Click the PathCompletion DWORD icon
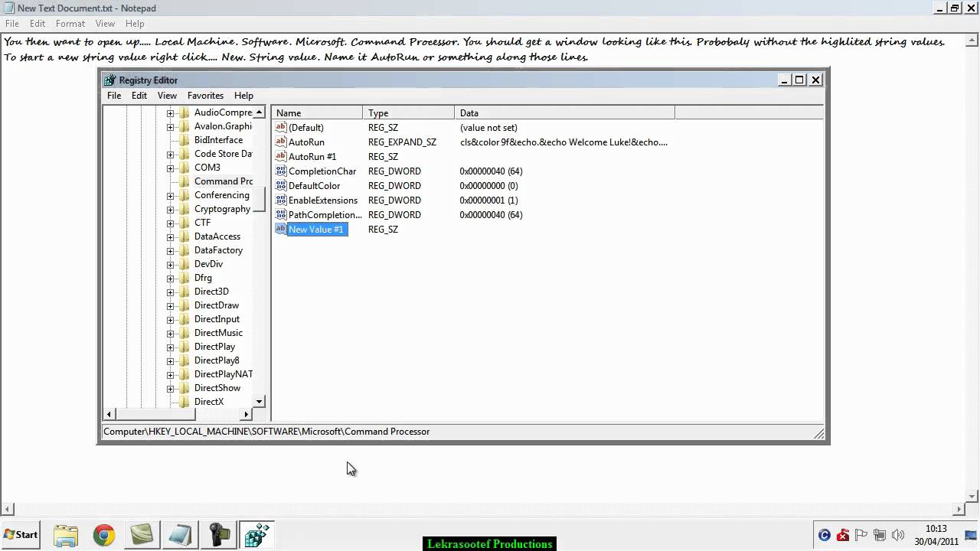The height and width of the screenshot is (551, 980). 281,214
